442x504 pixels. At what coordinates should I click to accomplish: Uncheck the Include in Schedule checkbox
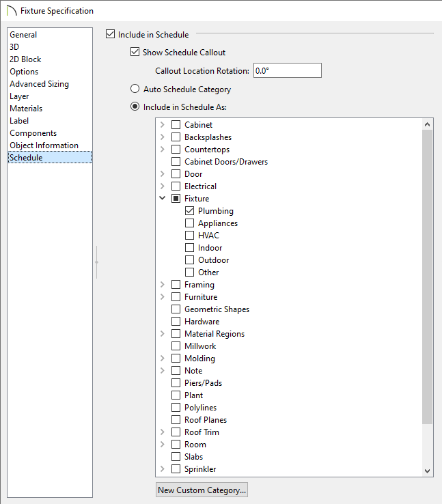[111, 34]
